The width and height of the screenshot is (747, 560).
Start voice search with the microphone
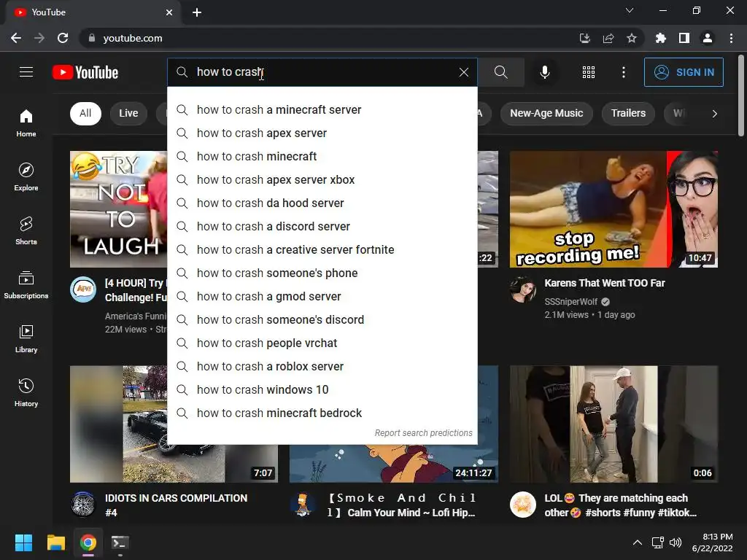(x=544, y=72)
